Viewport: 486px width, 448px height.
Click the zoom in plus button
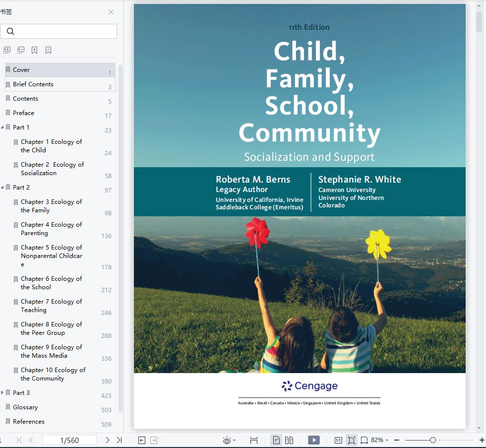482,440
